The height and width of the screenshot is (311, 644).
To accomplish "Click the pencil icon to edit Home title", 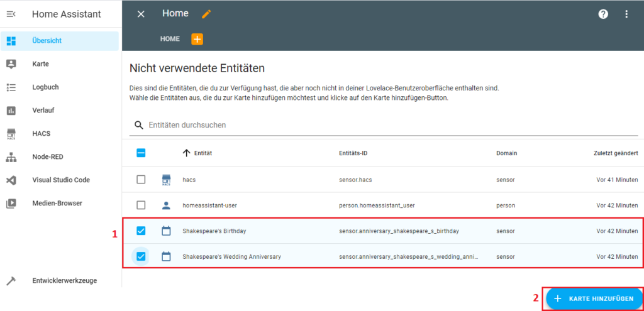I will tap(206, 14).
